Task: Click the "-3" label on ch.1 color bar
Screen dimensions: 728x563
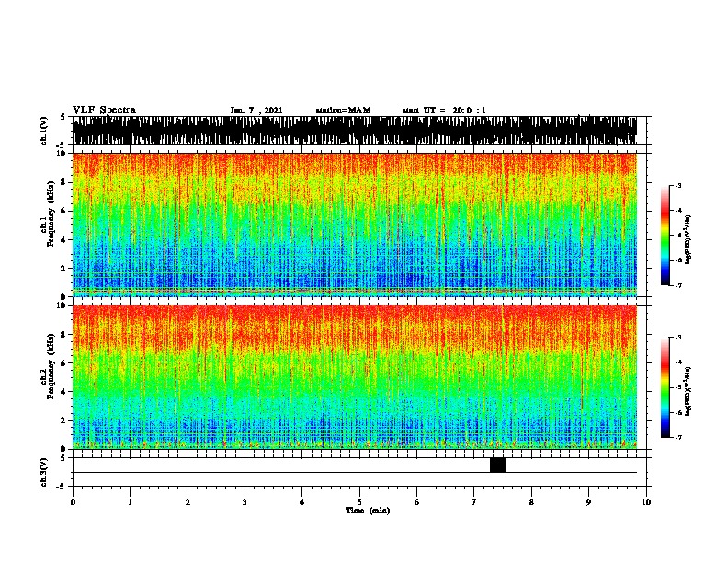Action: coord(677,185)
